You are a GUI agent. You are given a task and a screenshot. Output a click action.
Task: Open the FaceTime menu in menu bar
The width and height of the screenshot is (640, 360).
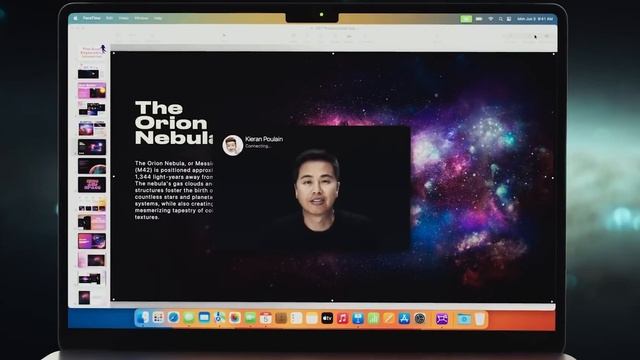91,18
